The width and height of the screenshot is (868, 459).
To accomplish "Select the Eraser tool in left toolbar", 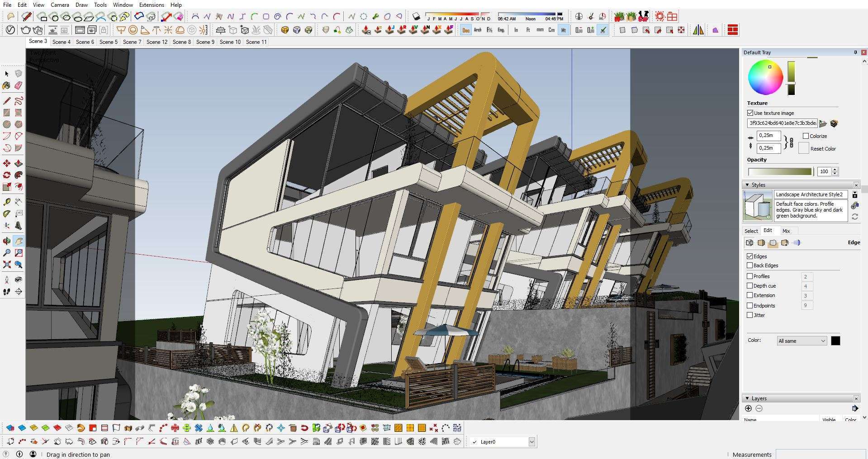I will point(19,85).
